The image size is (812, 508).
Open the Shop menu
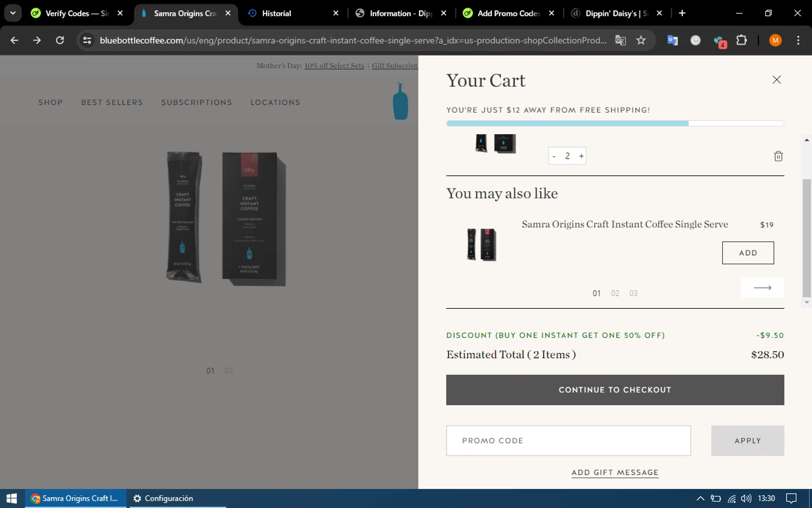coord(50,102)
